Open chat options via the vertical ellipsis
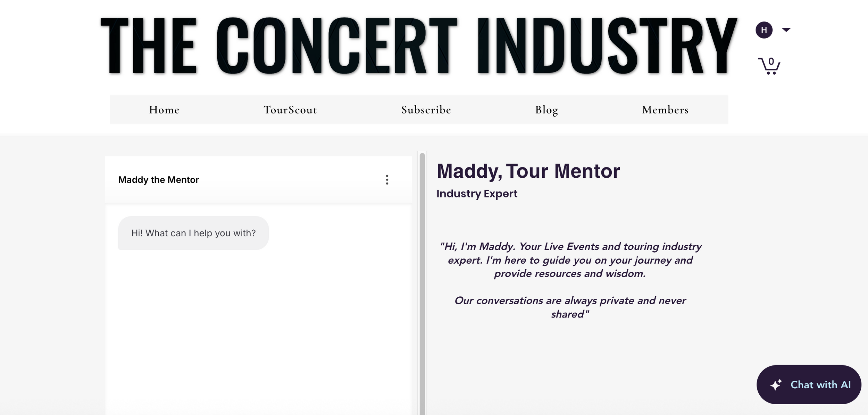Viewport: 868px width, 415px height. (x=387, y=180)
